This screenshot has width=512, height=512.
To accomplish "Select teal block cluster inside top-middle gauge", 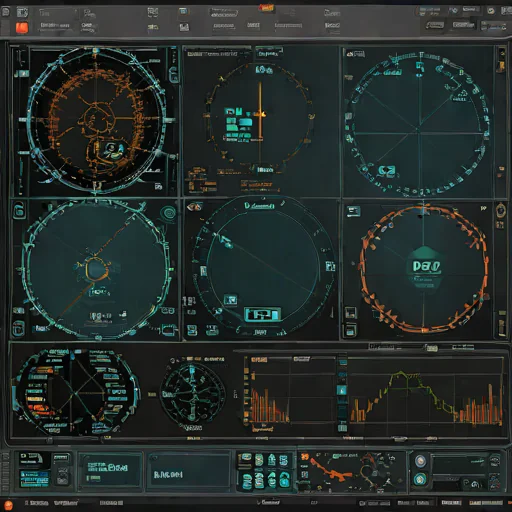I will 238,124.
